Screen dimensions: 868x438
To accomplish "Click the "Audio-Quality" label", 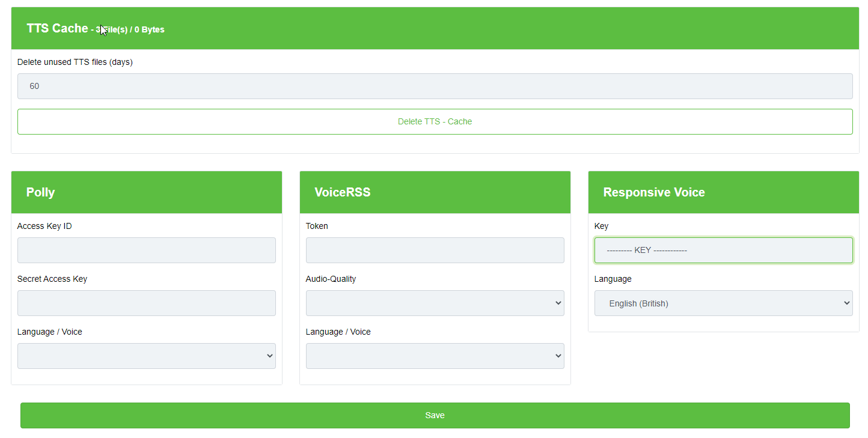I will [331, 279].
